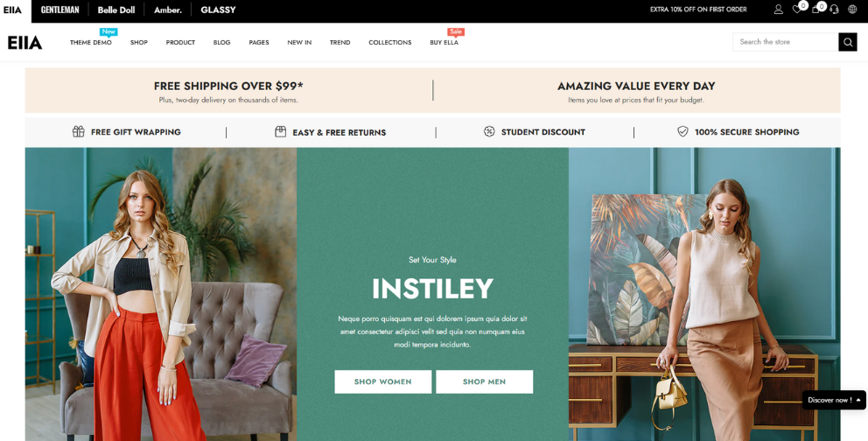Click the Shop Men button
The height and width of the screenshot is (441, 868).
point(485,381)
